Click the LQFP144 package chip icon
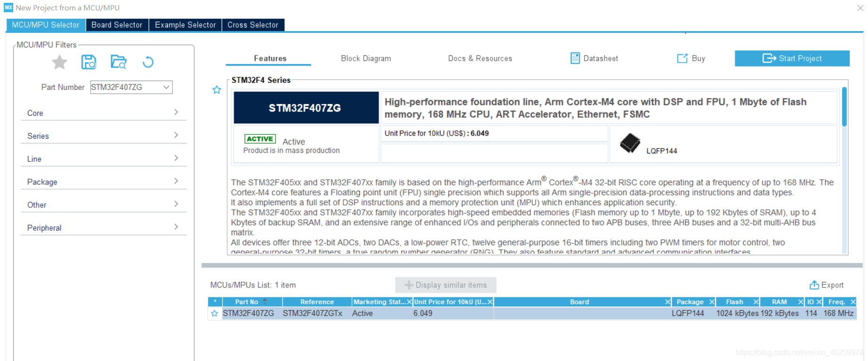868x361 pixels. point(630,143)
